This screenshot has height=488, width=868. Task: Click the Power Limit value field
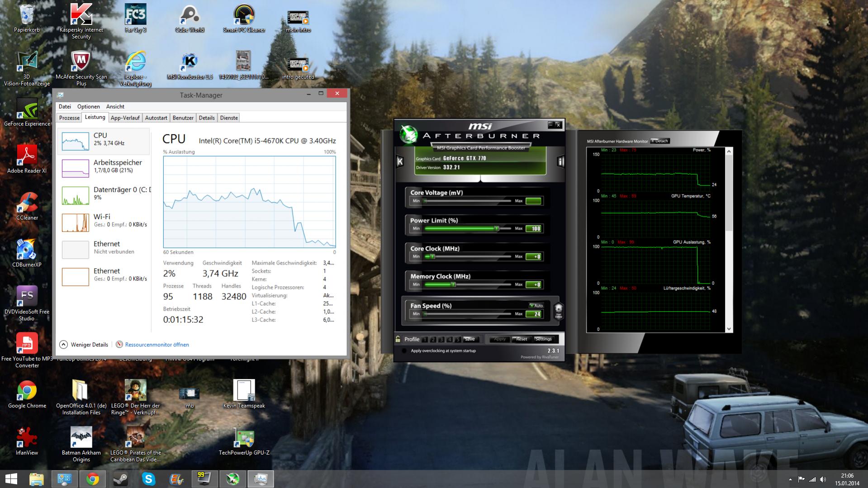click(534, 229)
